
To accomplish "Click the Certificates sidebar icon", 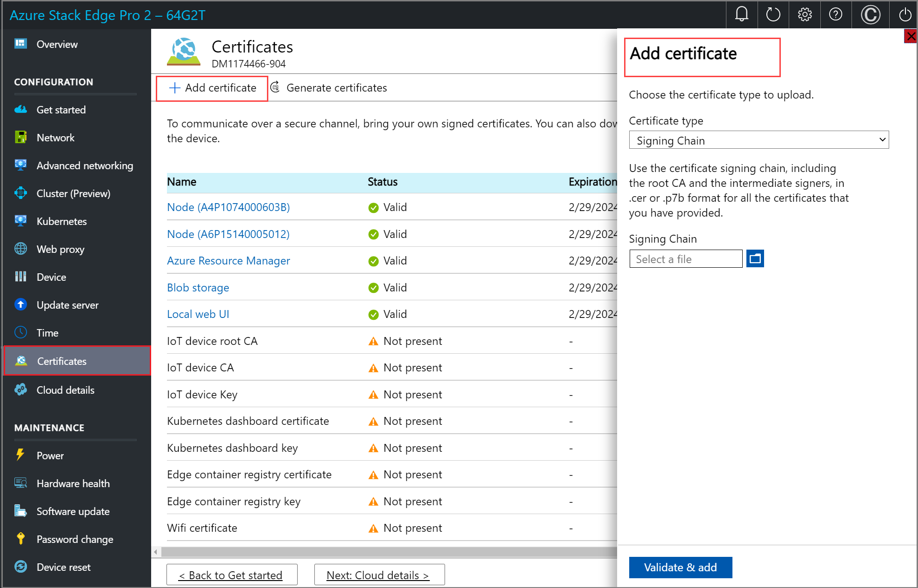I will [20, 361].
